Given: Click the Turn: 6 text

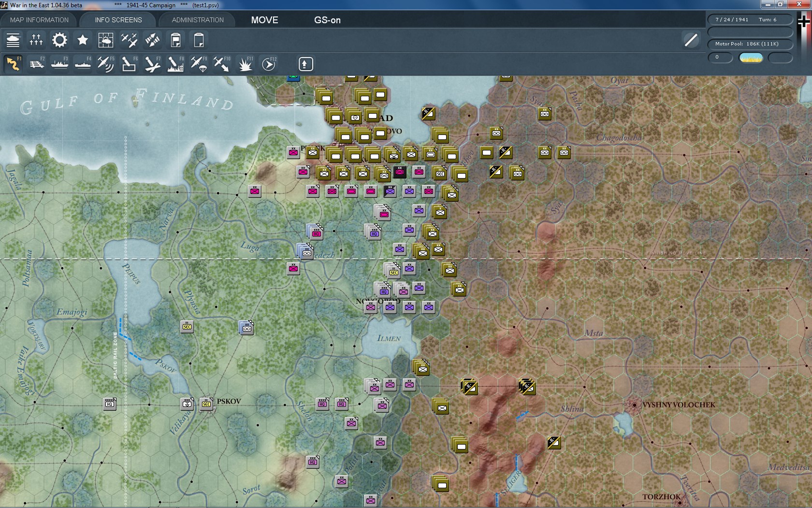Looking at the screenshot, I should (768, 20).
